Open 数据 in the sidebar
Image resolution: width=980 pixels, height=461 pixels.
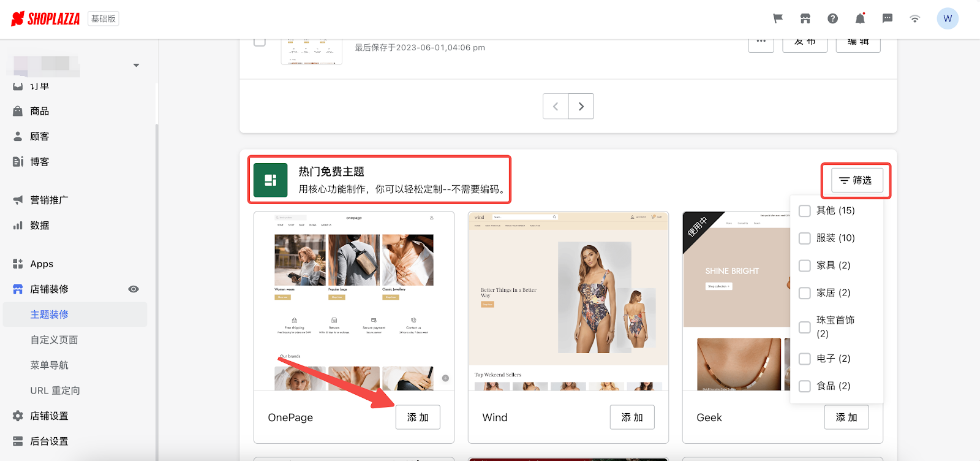(x=39, y=225)
